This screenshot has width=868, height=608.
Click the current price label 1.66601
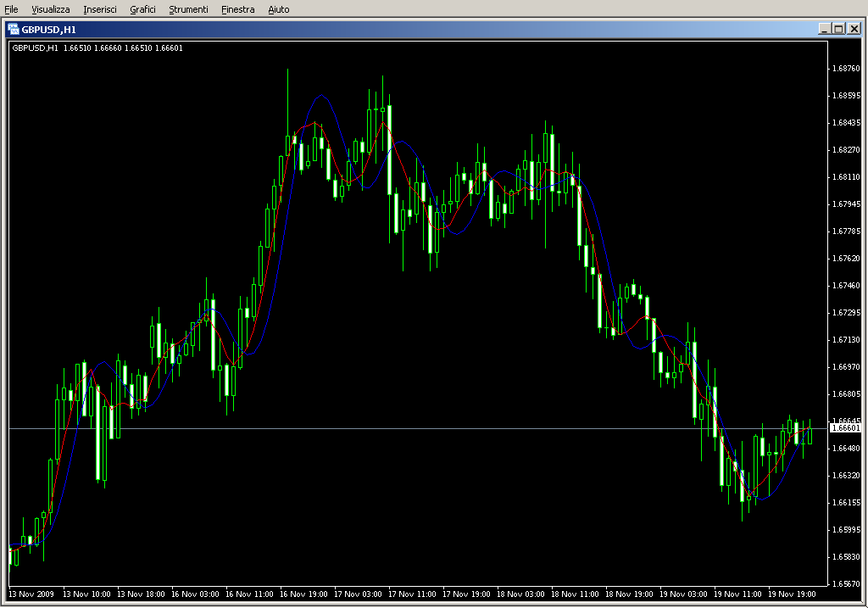[x=846, y=428]
